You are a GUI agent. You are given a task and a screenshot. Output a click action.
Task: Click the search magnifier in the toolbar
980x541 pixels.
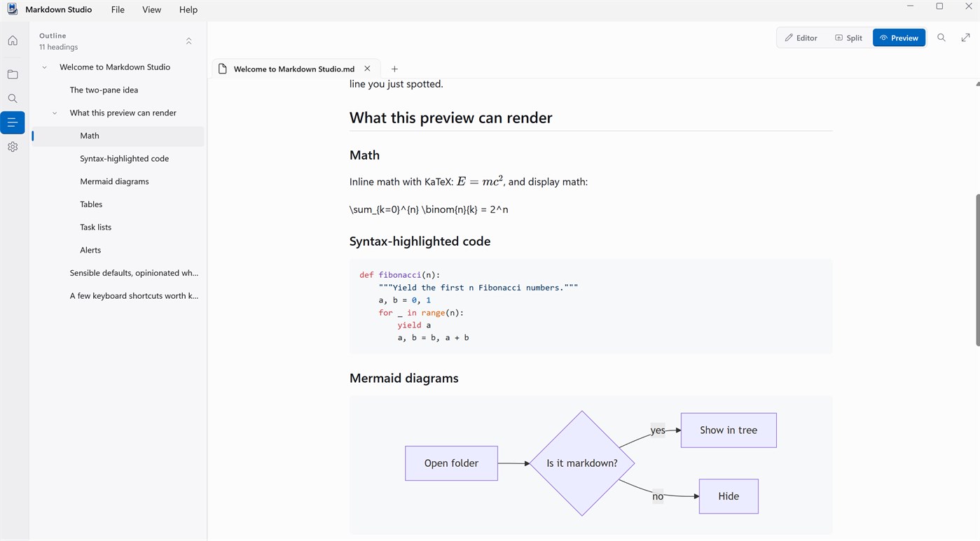pyautogui.click(x=941, y=38)
